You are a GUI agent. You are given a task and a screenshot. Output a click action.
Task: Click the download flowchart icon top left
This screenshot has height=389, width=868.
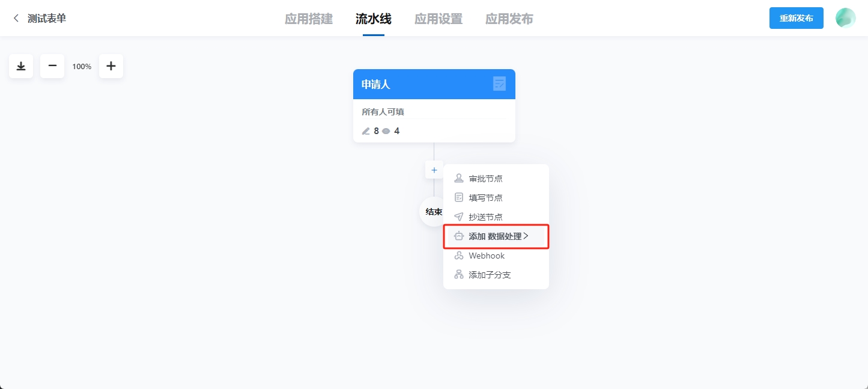coord(20,66)
